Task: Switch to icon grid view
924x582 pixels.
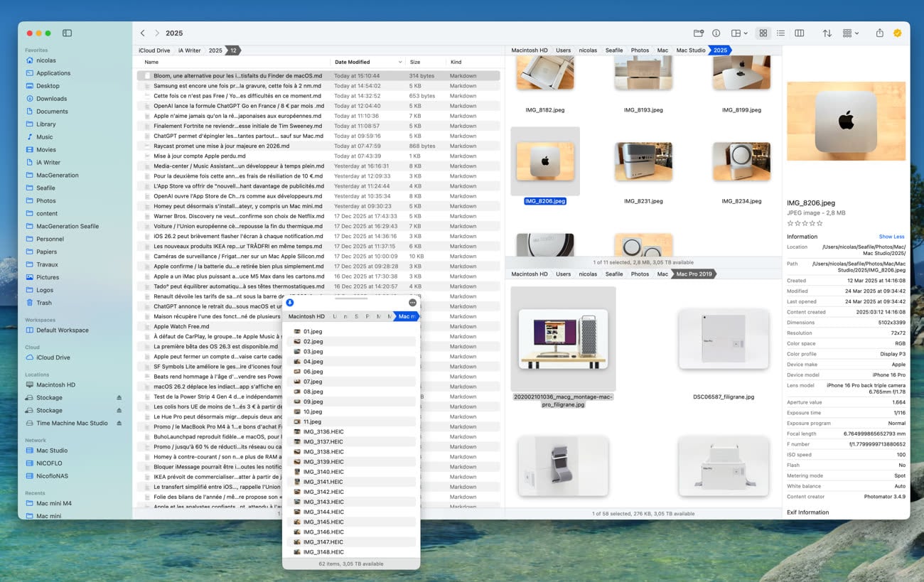Action: (x=763, y=33)
